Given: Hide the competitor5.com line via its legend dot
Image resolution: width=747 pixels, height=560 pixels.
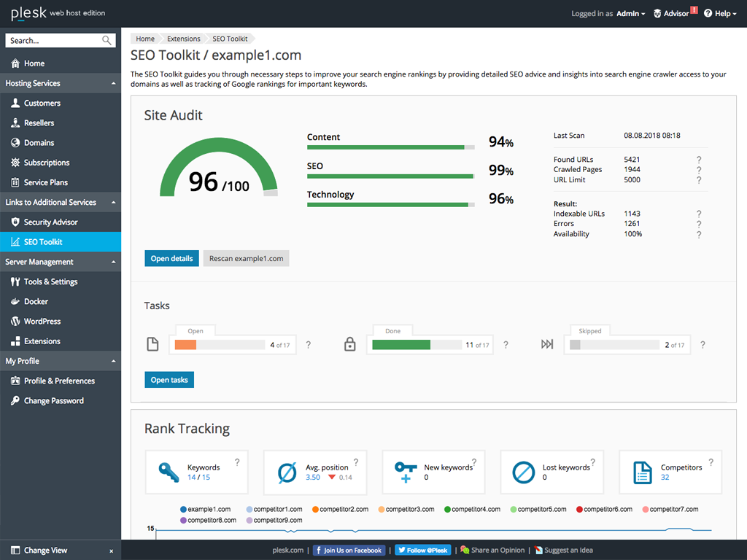Looking at the screenshot, I should [514, 508].
